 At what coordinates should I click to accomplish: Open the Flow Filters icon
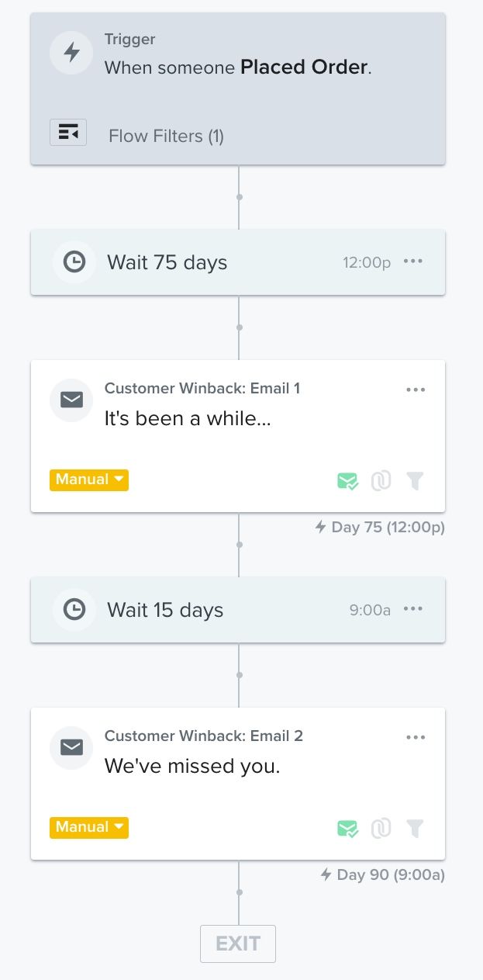(68, 132)
